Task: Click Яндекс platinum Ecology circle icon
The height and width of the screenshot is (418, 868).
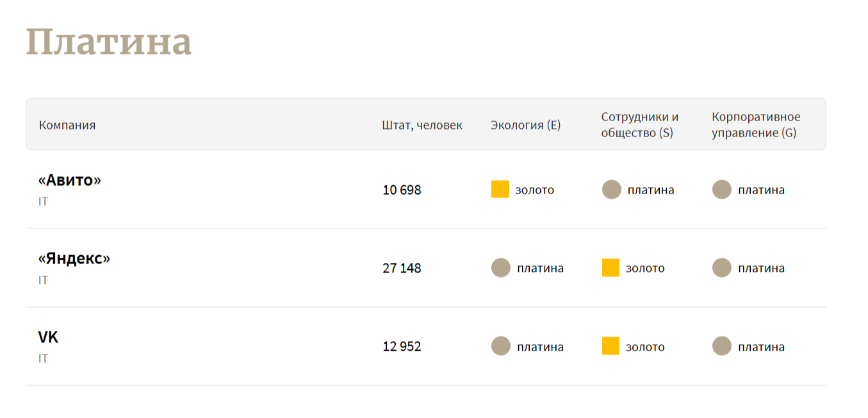Action: point(501,268)
